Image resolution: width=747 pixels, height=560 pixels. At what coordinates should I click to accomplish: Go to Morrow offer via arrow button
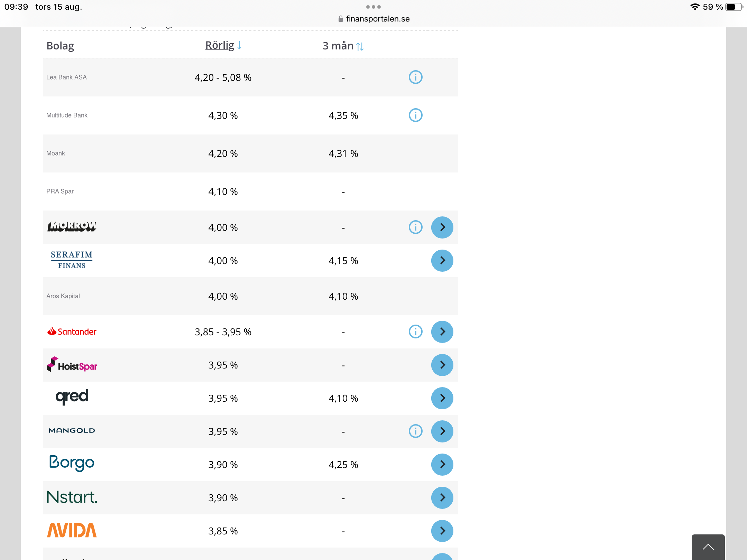tap(442, 227)
